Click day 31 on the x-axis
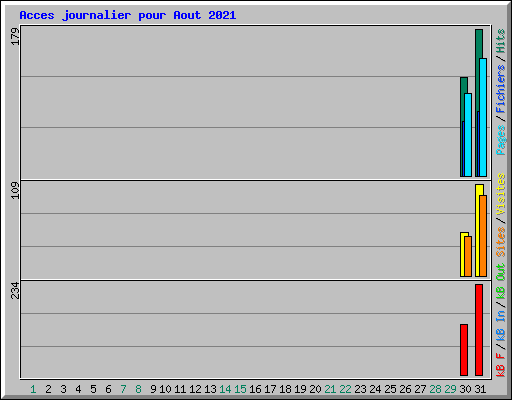This screenshot has height=400, width=512. tap(480, 389)
